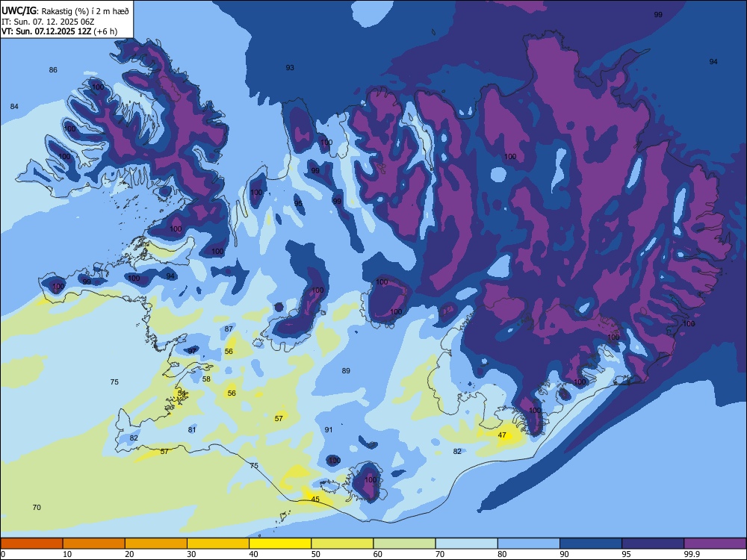Click the 'IT: Sun. 07. 12. 2025 06Z' line
Image resolution: width=747 pixels, height=560 pixels.
click(x=46, y=22)
